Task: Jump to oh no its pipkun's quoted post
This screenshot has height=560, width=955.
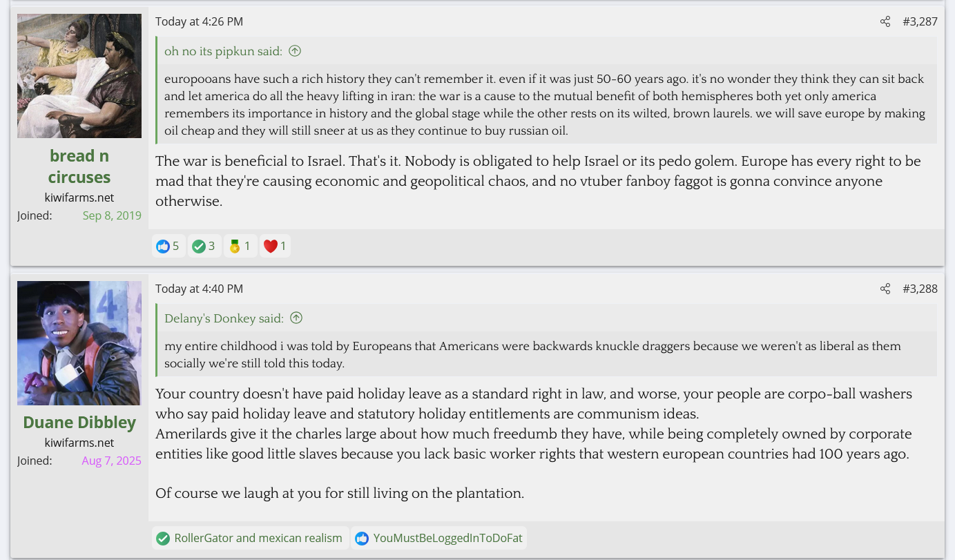Action: pos(295,50)
